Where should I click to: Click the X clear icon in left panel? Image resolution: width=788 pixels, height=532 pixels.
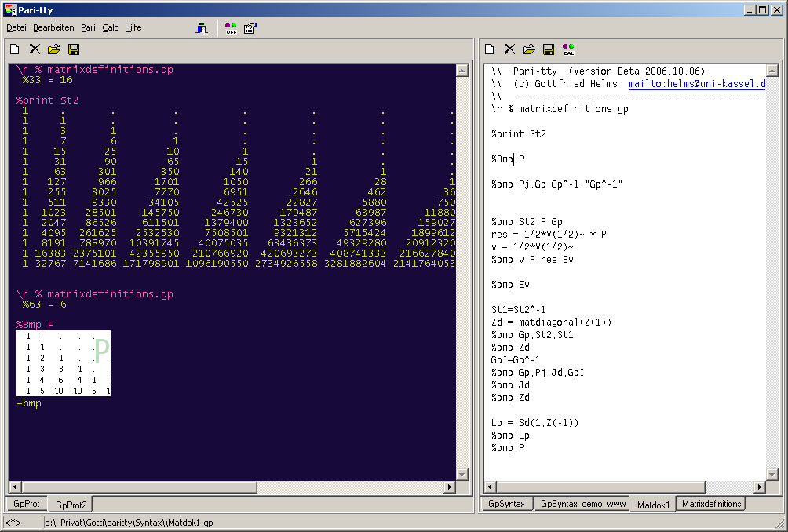click(x=35, y=49)
